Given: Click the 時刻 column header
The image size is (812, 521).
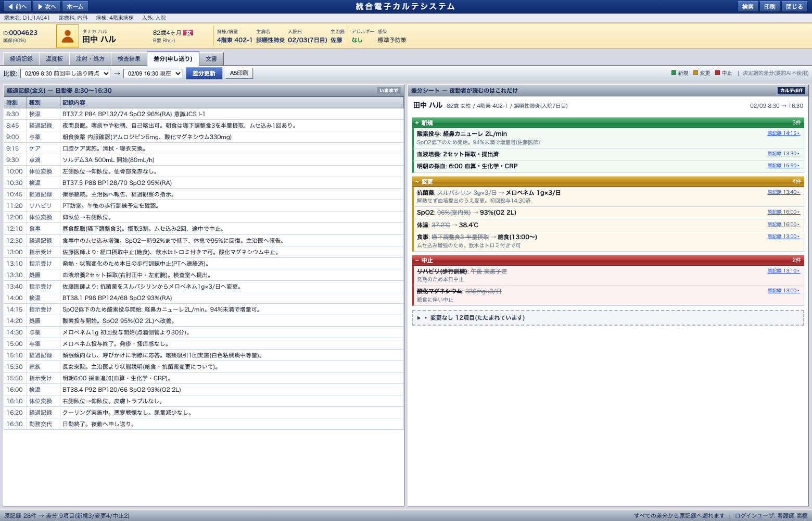Looking at the screenshot, I should pyautogui.click(x=16, y=103).
